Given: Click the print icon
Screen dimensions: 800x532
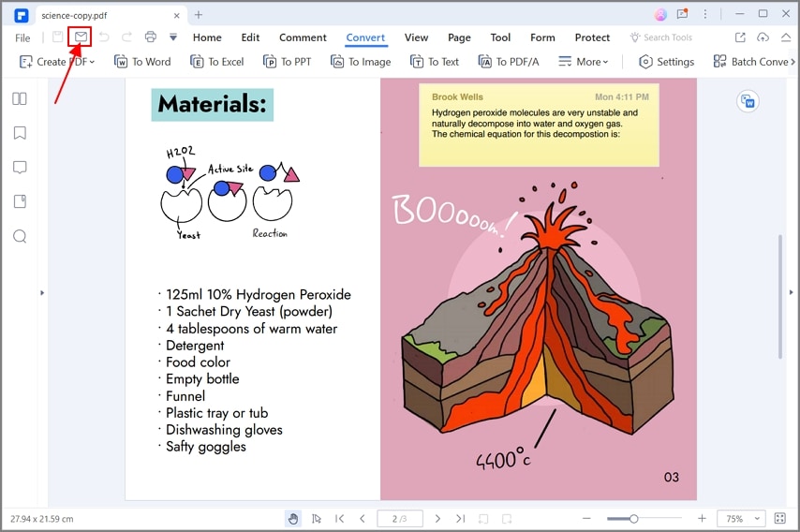Looking at the screenshot, I should tap(150, 37).
